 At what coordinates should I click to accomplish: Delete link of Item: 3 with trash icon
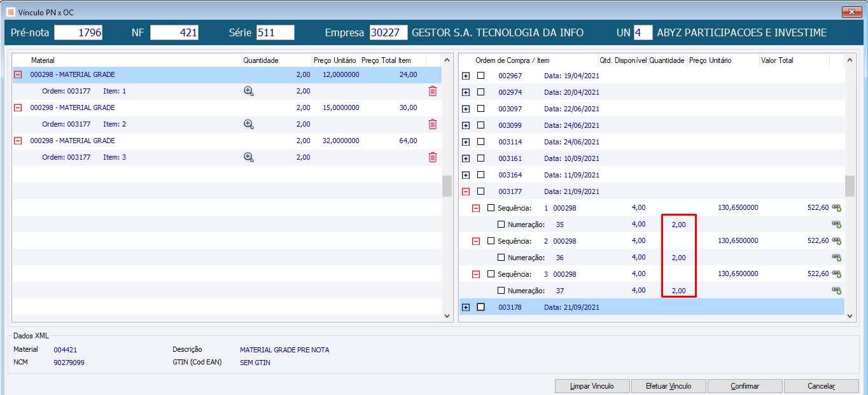[x=433, y=157]
